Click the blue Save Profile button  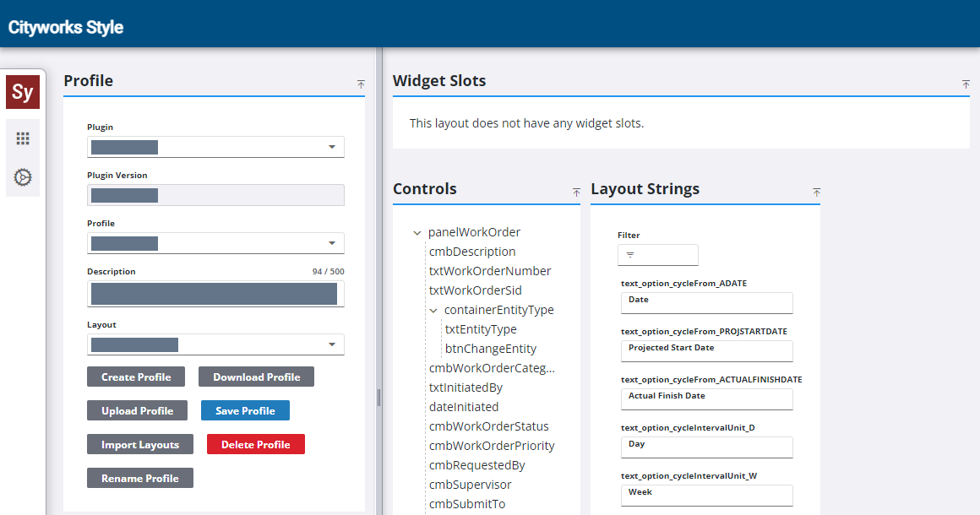245,411
